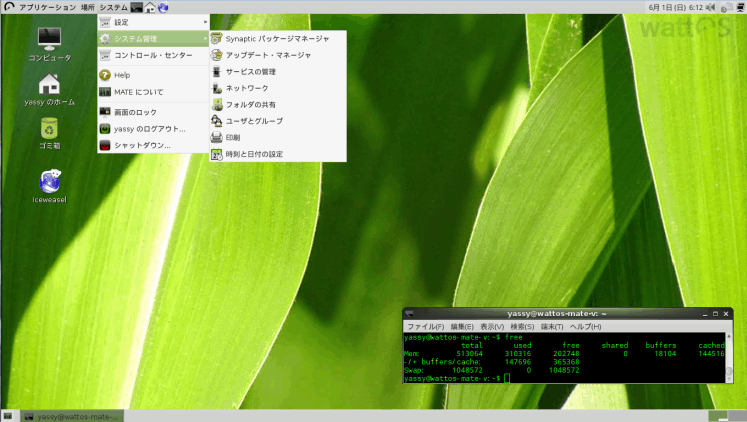The width and height of the screenshot is (747, 422).
Task: Click the printer icon beside 印刷
Action: (217, 137)
